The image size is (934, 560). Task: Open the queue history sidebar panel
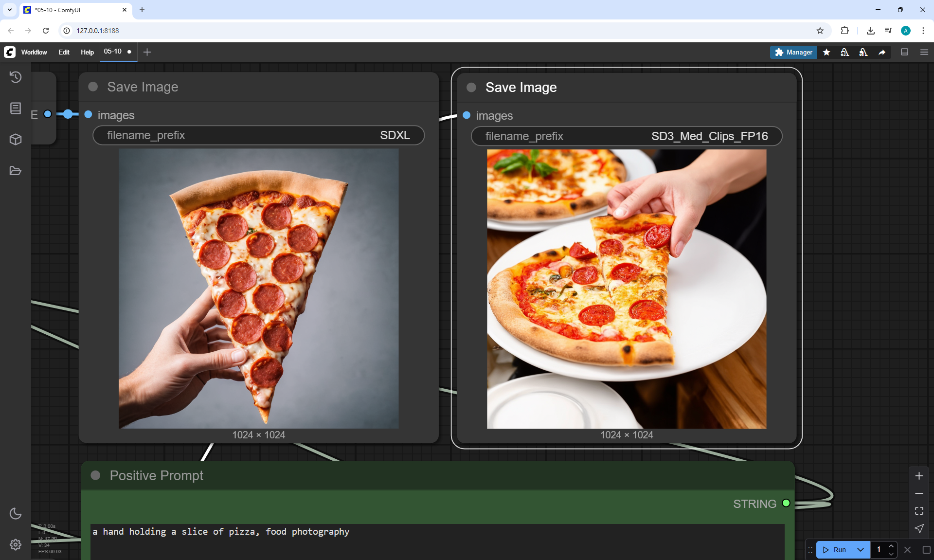click(x=16, y=77)
